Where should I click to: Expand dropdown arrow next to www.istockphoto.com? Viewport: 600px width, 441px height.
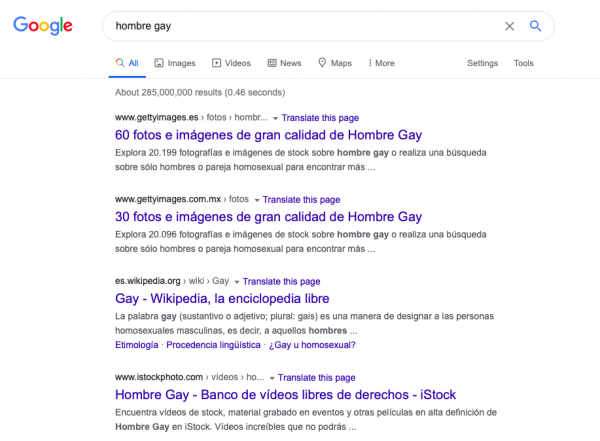272,378
